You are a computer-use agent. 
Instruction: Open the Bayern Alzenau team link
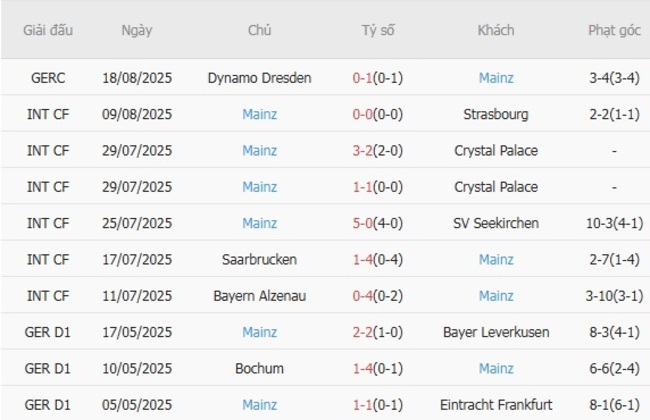[259, 295]
